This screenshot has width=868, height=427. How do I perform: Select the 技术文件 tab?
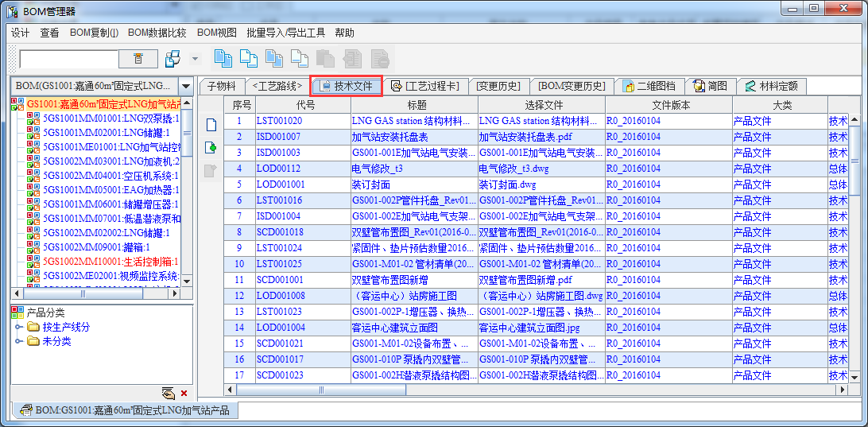coord(347,86)
